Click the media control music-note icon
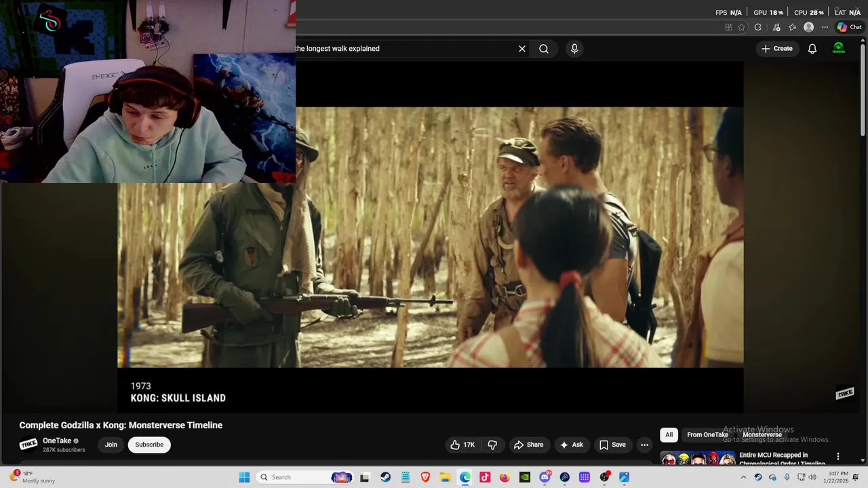This screenshot has width=868, height=488. 776,27
